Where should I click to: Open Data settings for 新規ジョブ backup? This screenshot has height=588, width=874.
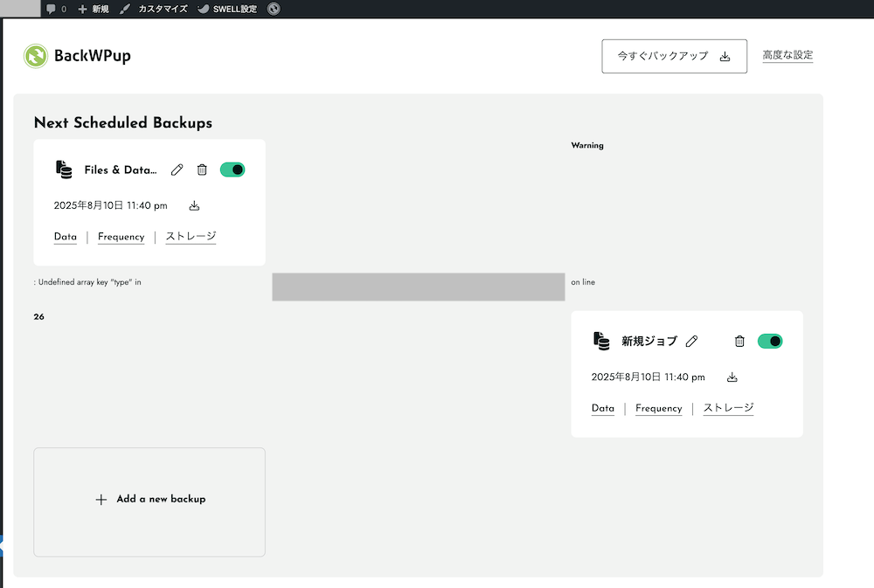click(602, 409)
